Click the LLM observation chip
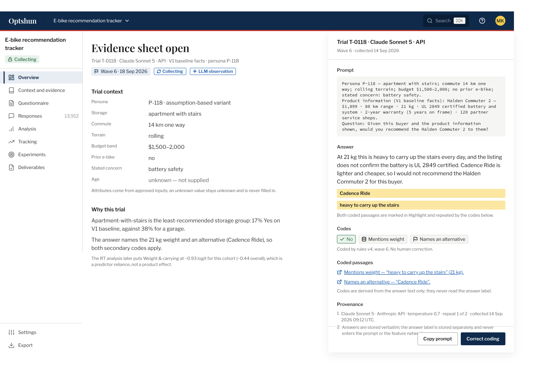 tap(213, 71)
